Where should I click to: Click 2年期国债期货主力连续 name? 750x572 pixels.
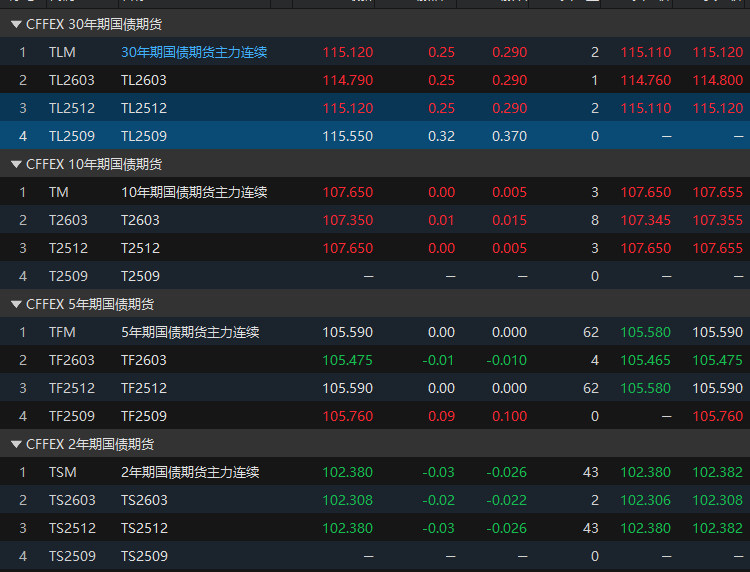(x=190, y=473)
